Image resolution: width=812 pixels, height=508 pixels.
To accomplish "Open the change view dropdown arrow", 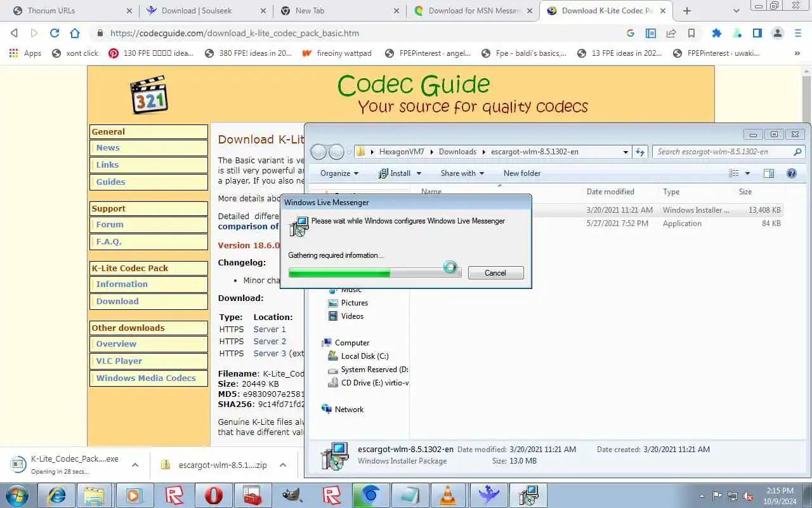I will pos(747,173).
